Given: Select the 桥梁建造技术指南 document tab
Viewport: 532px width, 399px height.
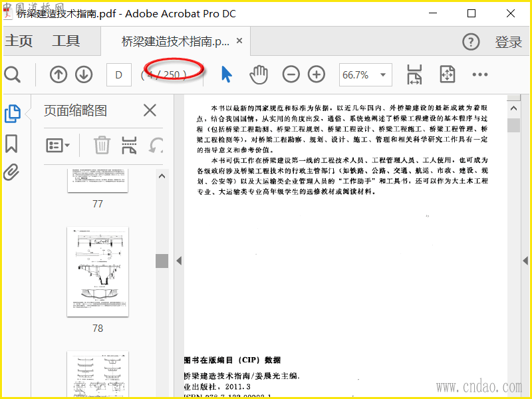Looking at the screenshot, I should point(175,41).
